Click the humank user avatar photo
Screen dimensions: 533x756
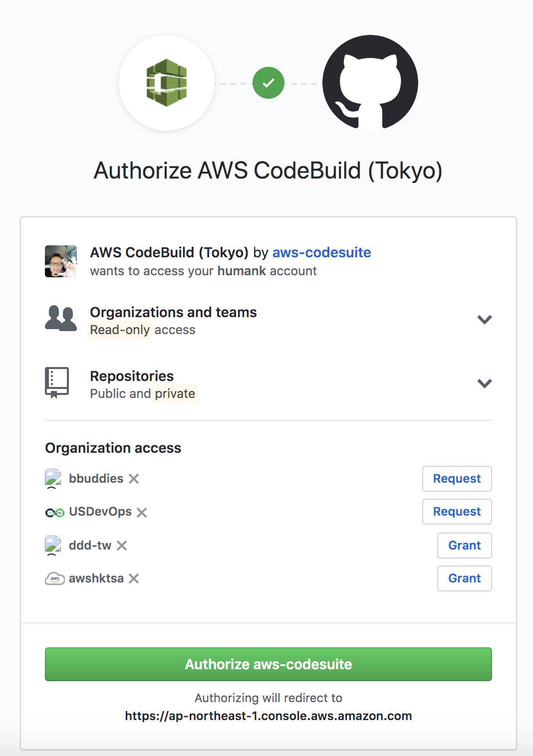tap(61, 261)
